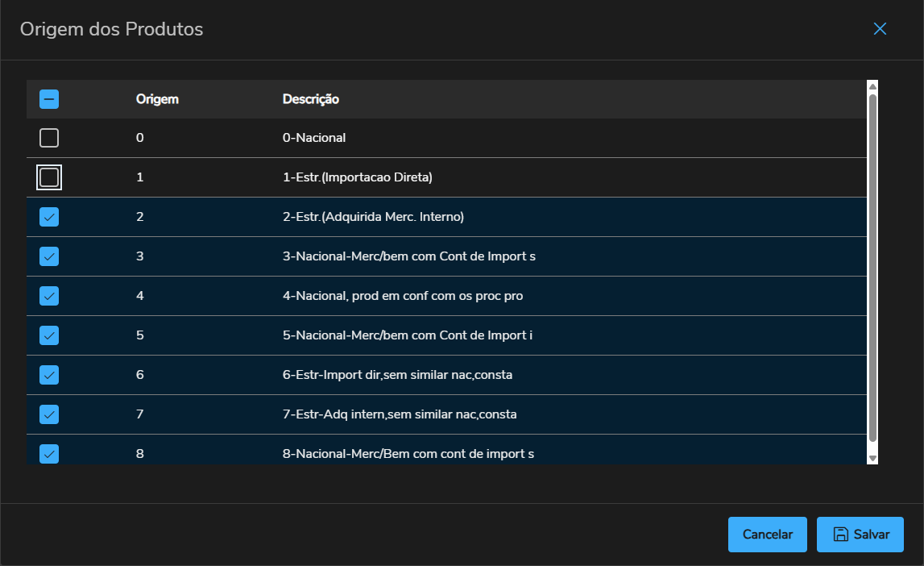924x566 pixels.
Task: Uncheck the checkbox for origem 7
Action: click(x=49, y=414)
